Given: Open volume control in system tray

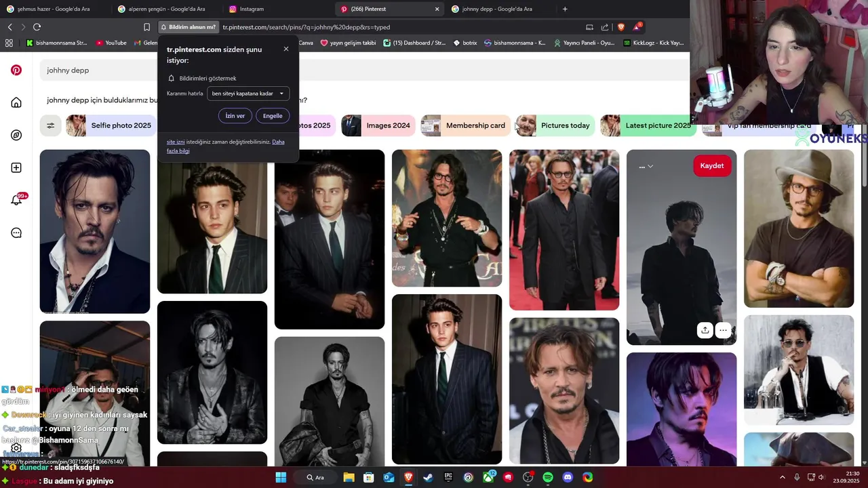Looking at the screenshot, I should tap(821, 477).
